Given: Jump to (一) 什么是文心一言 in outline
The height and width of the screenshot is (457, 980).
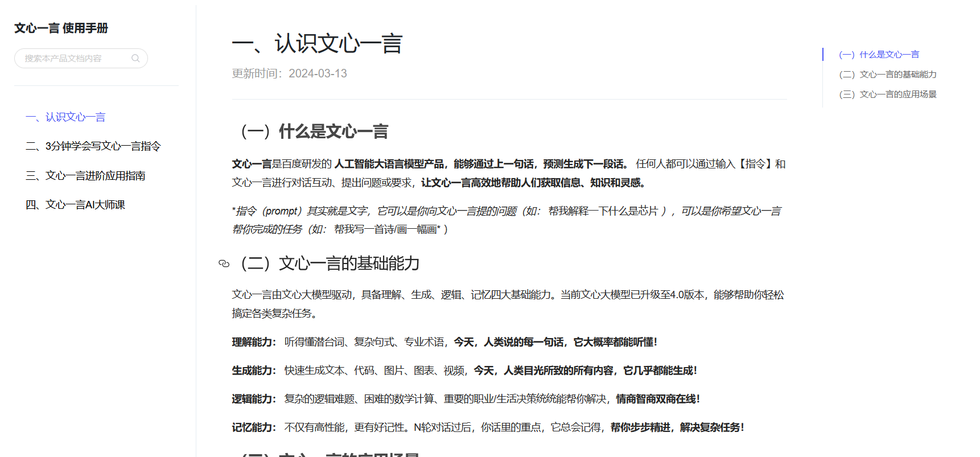Looking at the screenshot, I should pos(879,55).
